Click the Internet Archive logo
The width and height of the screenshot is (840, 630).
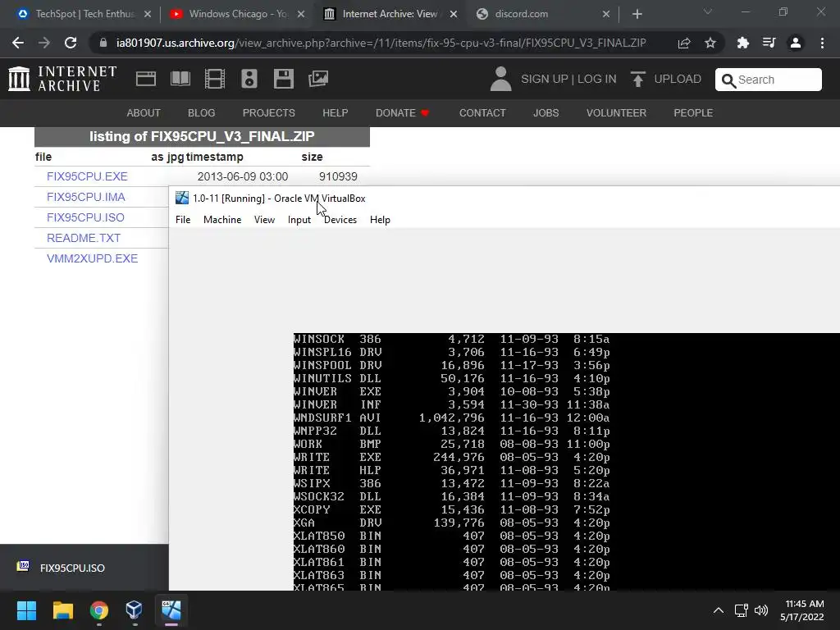pyautogui.click(x=62, y=79)
